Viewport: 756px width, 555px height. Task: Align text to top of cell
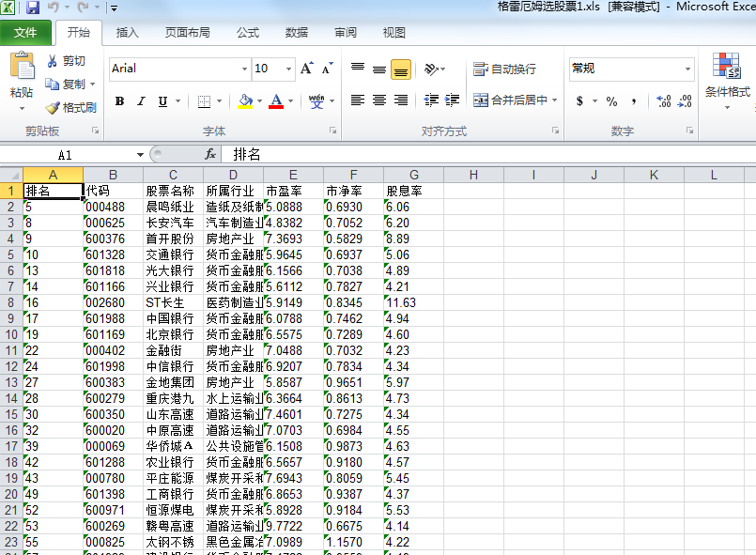pos(358,69)
